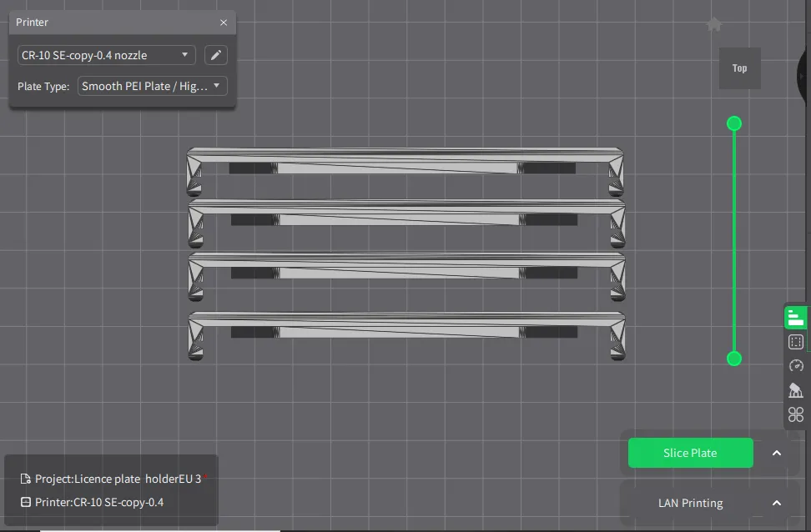This screenshot has height=532, width=811.
Task: Click the printer icon beside Printer:CR-10
Action: click(x=25, y=502)
